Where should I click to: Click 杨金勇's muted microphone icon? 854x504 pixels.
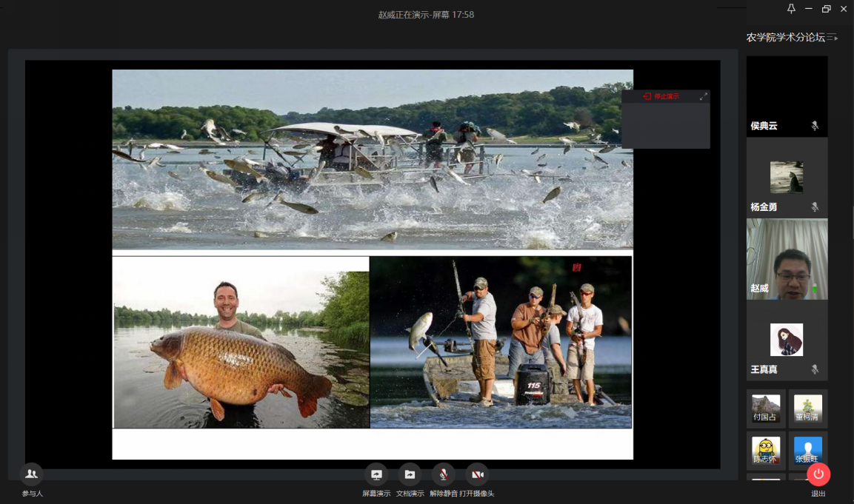pyautogui.click(x=815, y=207)
